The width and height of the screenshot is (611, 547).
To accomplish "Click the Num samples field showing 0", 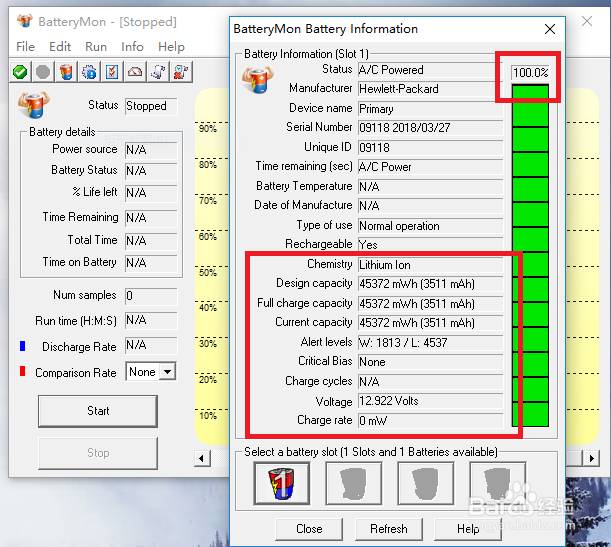I will pyautogui.click(x=151, y=296).
